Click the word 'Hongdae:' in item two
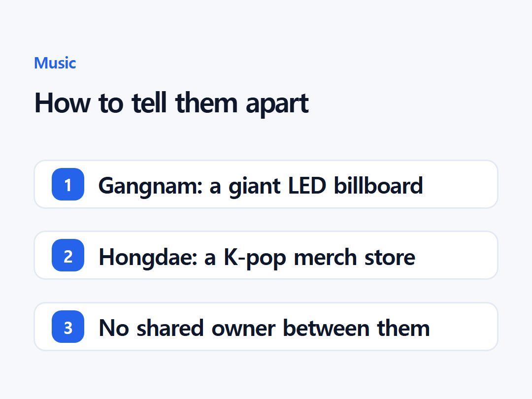This screenshot has height=399, width=532. tap(148, 257)
